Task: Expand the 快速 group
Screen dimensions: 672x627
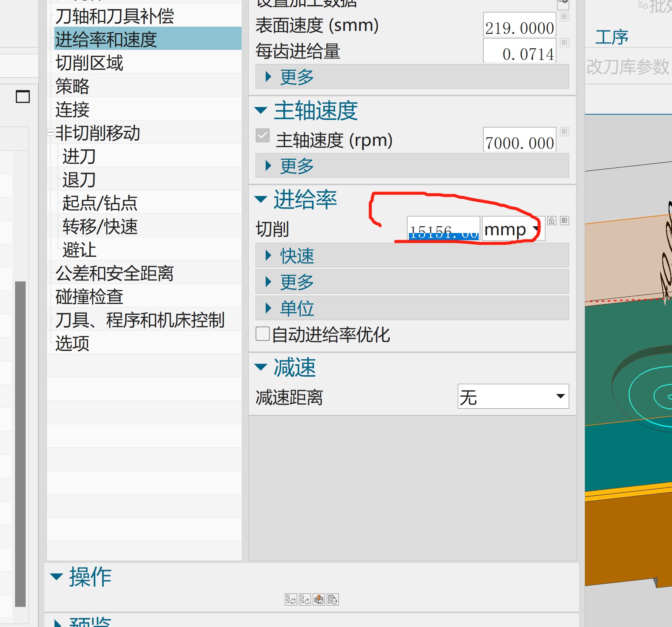Action: (x=412, y=255)
